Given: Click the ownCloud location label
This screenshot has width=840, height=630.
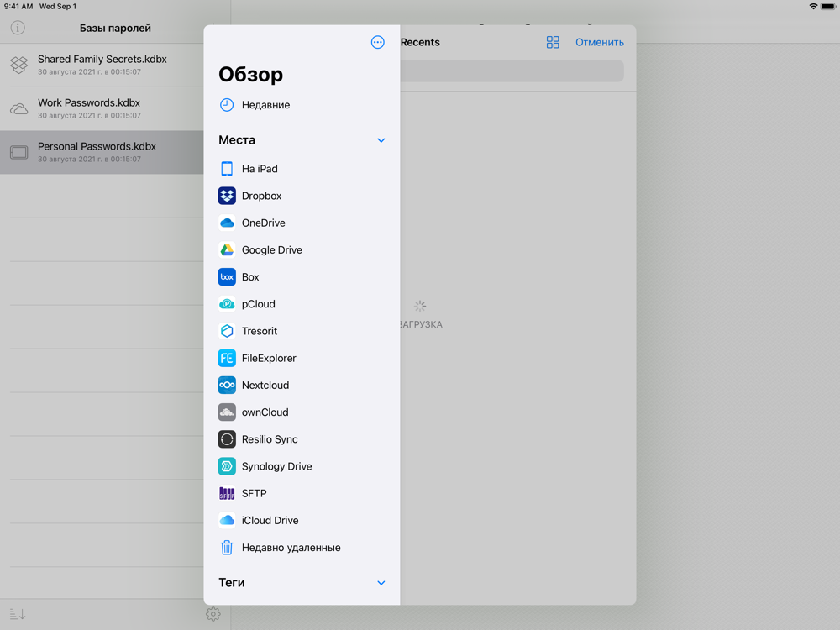Looking at the screenshot, I should pos(265,412).
